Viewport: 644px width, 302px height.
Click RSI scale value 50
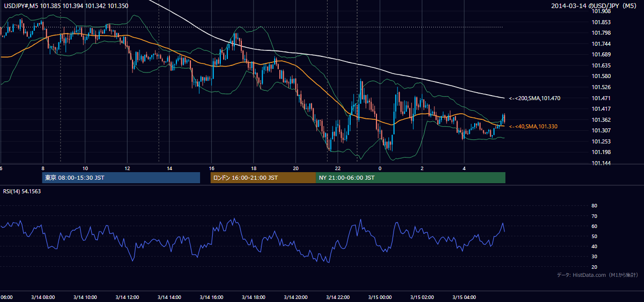click(x=594, y=236)
